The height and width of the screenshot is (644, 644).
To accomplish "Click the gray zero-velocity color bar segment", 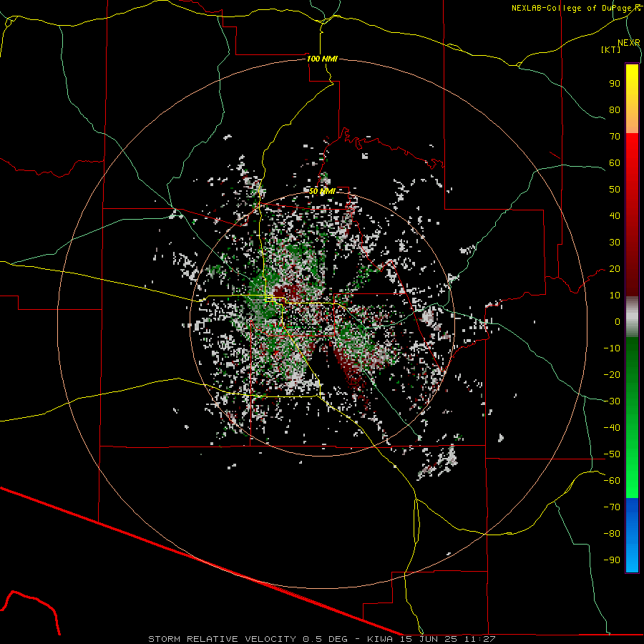I will [x=632, y=317].
